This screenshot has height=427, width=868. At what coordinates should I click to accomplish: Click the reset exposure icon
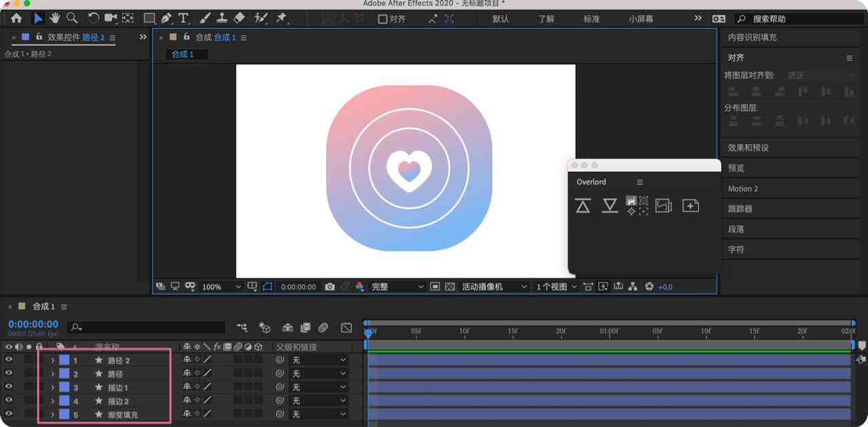[649, 287]
